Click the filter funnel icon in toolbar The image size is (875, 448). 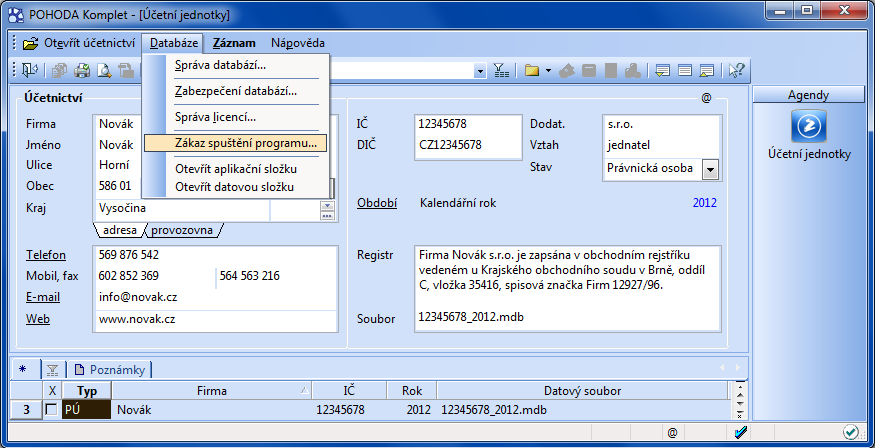(x=501, y=70)
